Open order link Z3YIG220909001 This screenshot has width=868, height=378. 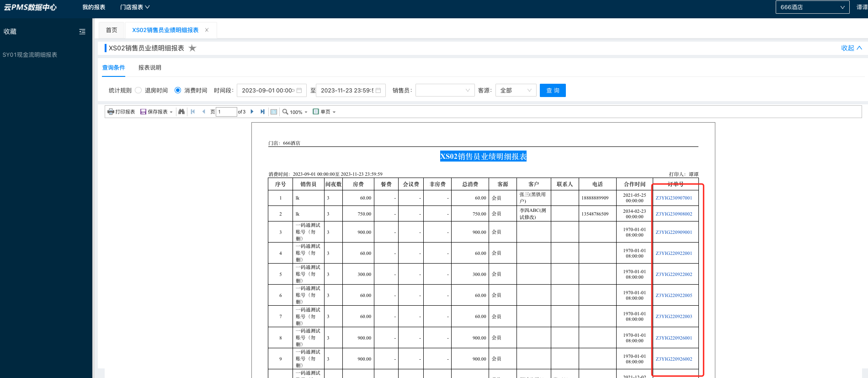pos(674,232)
